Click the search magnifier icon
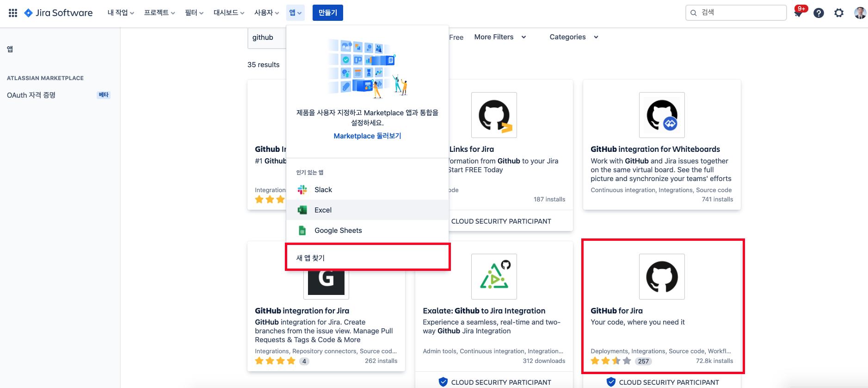This screenshot has height=388, width=868. pyautogui.click(x=694, y=13)
